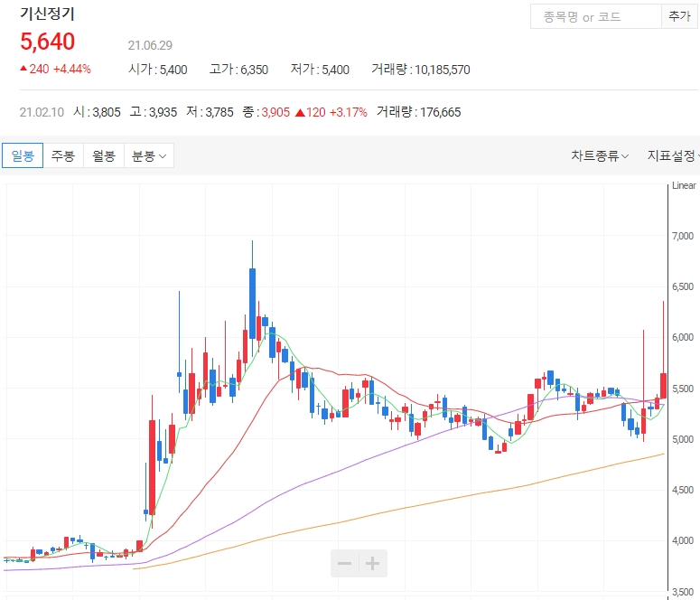Open the 분봉 minute chart dropdown
This screenshot has height=600, width=700.
149,155
